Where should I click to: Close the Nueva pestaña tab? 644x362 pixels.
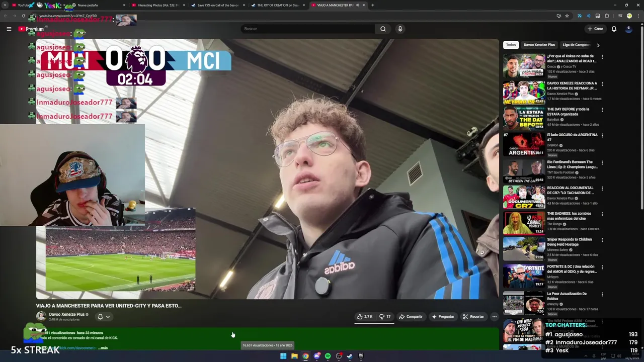(124, 5)
